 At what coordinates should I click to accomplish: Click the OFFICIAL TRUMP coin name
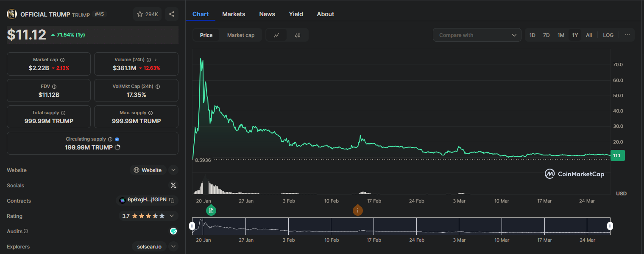coord(45,14)
